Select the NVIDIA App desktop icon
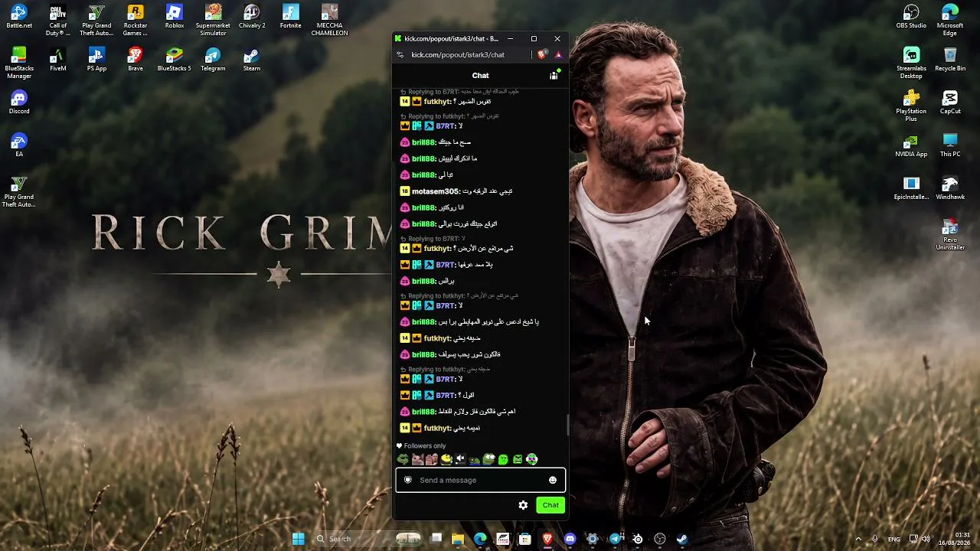This screenshot has width=980, height=551. [x=911, y=146]
